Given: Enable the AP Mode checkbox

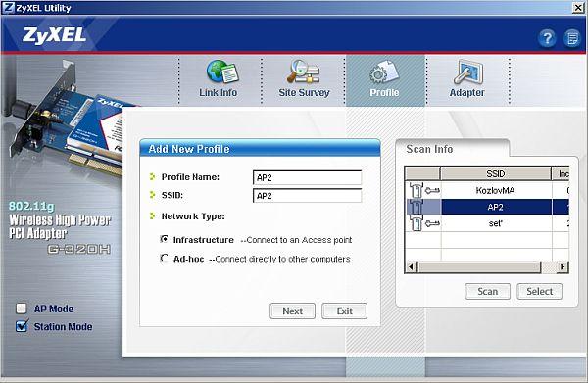Looking at the screenshot, I should pos(22,309).
